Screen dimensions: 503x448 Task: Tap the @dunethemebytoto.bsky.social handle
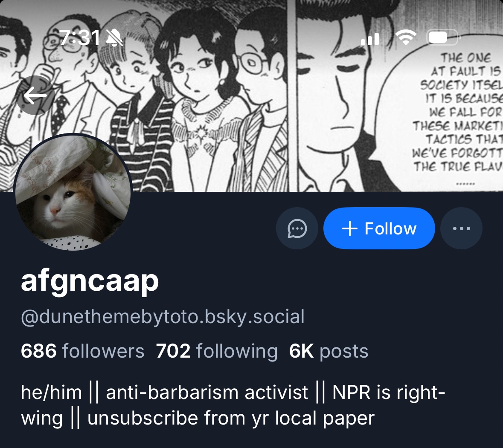pos(163,317)
